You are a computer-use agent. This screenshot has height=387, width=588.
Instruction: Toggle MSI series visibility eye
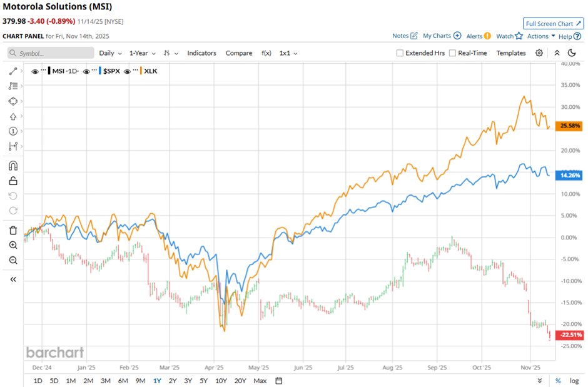click(x=35, y=71)
